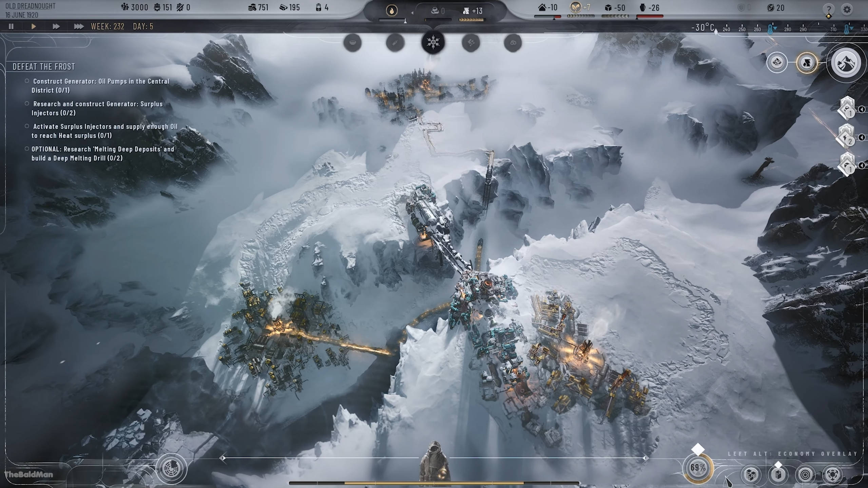Click the Materials icon showing -50
868x488 pixels.
[x=615, y=7]
